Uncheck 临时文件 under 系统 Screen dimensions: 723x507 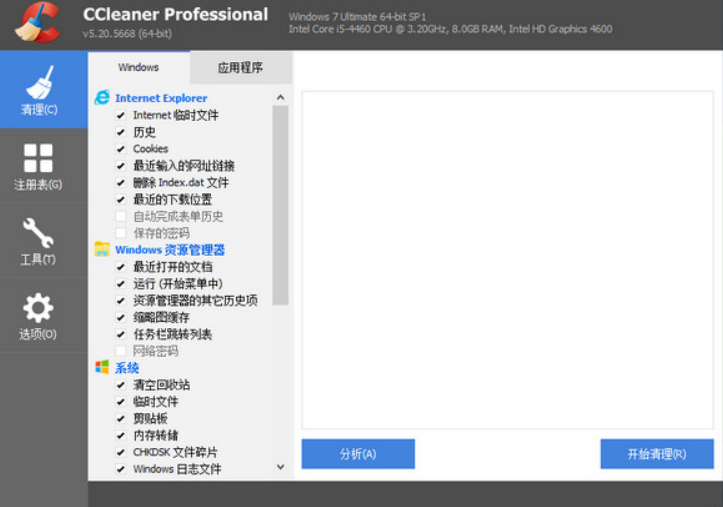click(121, 402)
